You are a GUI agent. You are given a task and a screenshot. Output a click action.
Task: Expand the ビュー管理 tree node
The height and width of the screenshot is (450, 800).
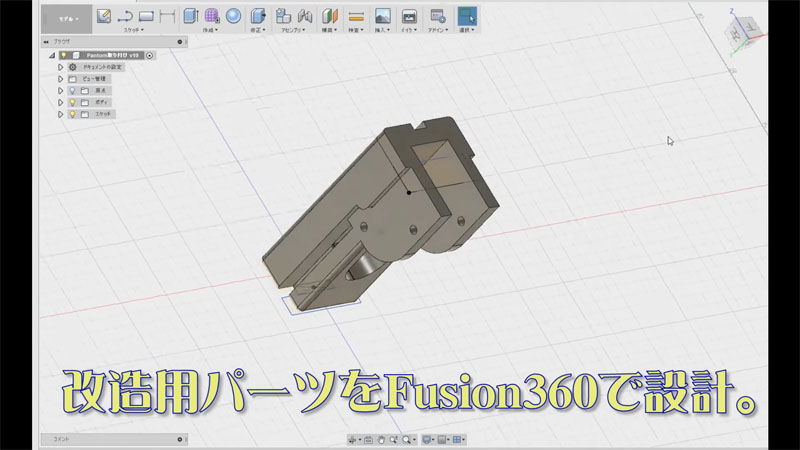coord(60,79)
